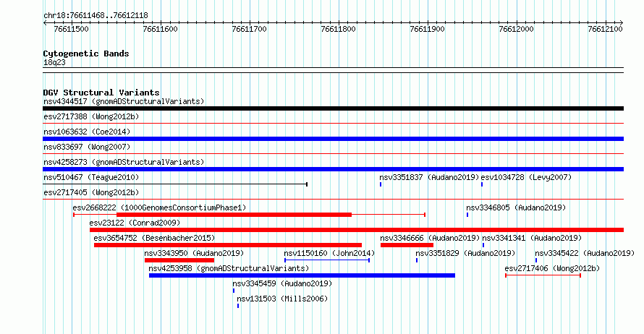Click the nsv4344517 gnomAD black variant bar

333,108
